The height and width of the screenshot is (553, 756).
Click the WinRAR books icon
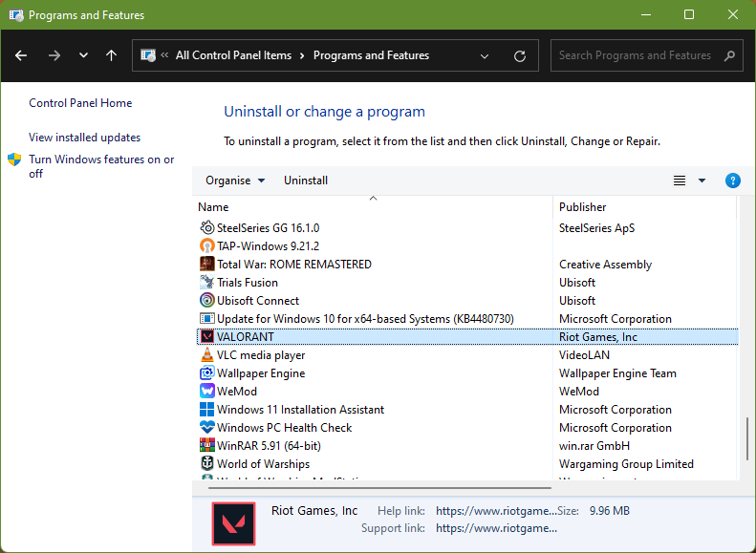point(206,445)
